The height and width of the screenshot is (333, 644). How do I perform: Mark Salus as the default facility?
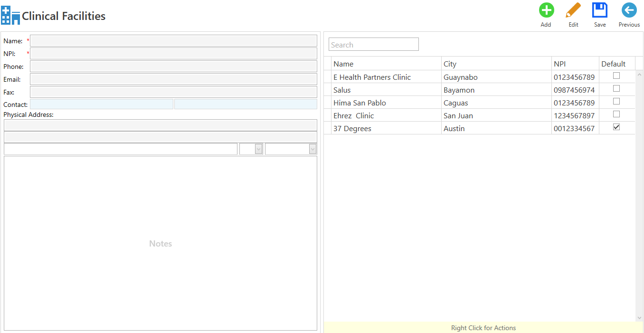coord(616,88)
